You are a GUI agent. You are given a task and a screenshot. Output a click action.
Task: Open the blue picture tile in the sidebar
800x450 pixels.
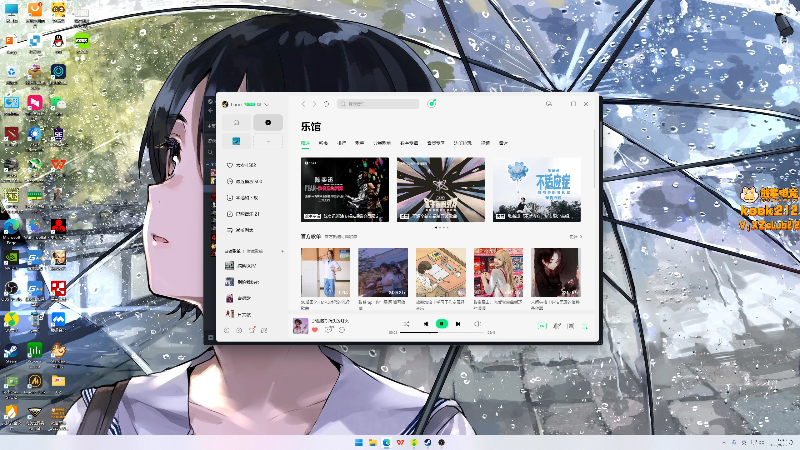coord(236,141)
